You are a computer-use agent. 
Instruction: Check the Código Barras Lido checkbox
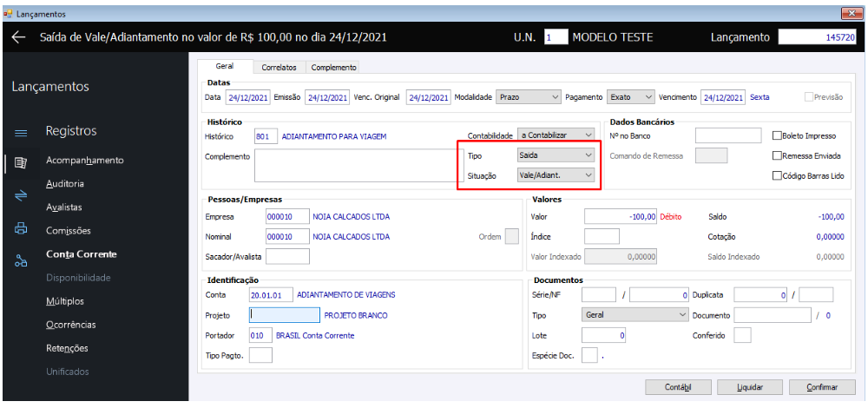777,176
